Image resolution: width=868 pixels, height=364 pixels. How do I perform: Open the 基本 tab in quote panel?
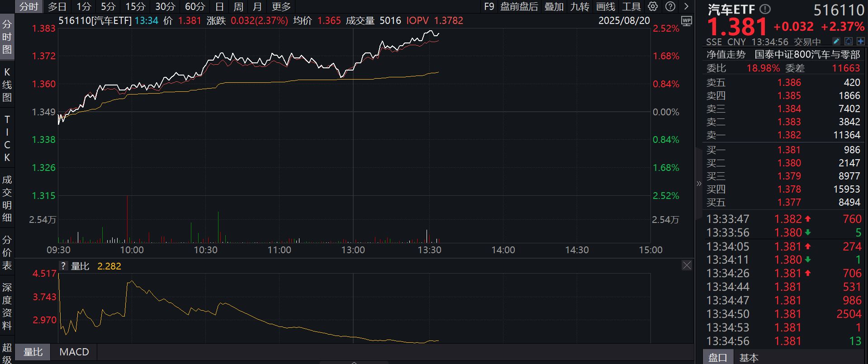point(749,358)
